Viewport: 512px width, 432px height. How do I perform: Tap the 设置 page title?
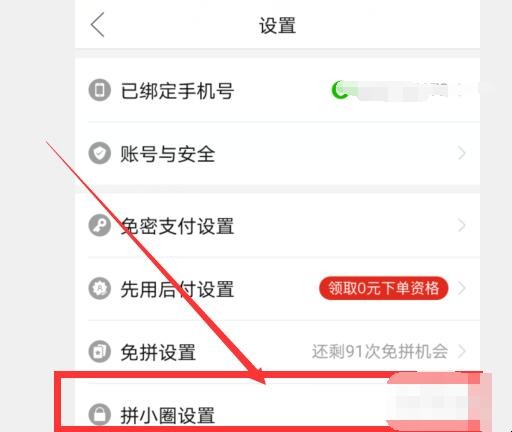coord(277,25)
